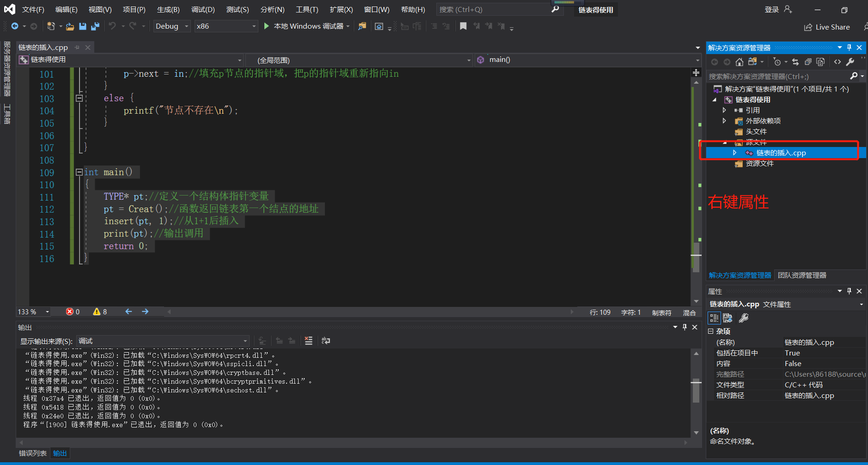This screenshot has width=868, height=465.
Task: Collapse the 链表得使用 project node
Action: [x=715, y=100]
